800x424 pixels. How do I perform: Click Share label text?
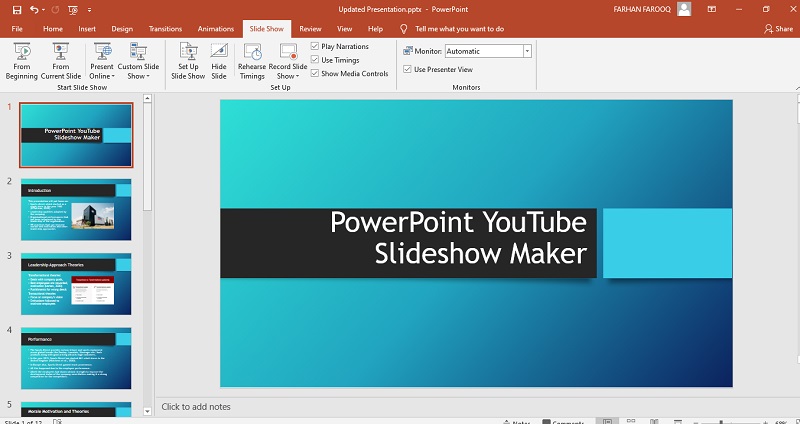[784, 29]
